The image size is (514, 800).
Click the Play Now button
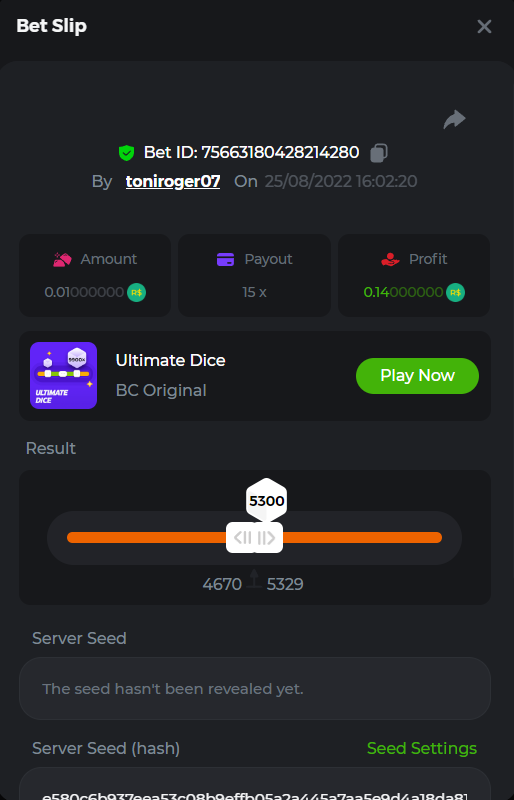point(417,376)
